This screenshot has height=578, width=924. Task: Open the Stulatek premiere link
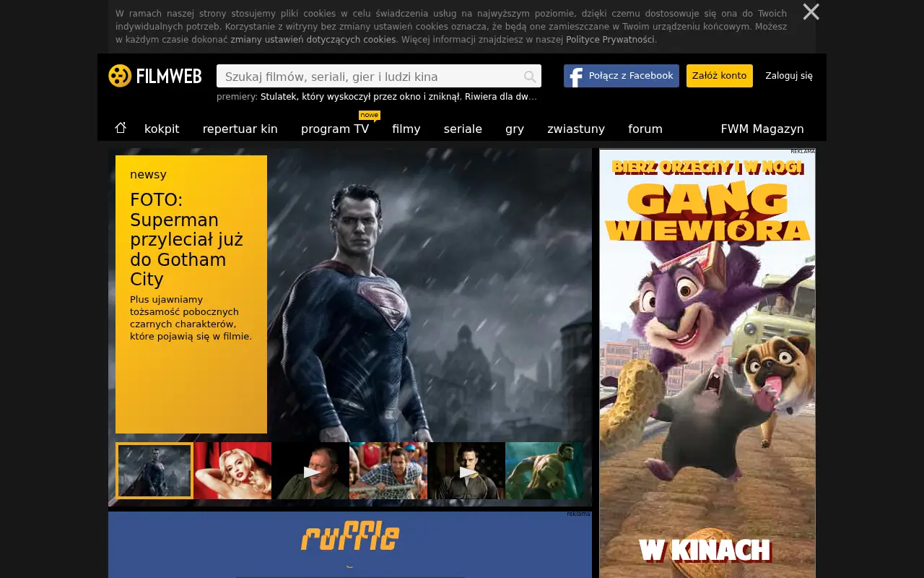360,97
